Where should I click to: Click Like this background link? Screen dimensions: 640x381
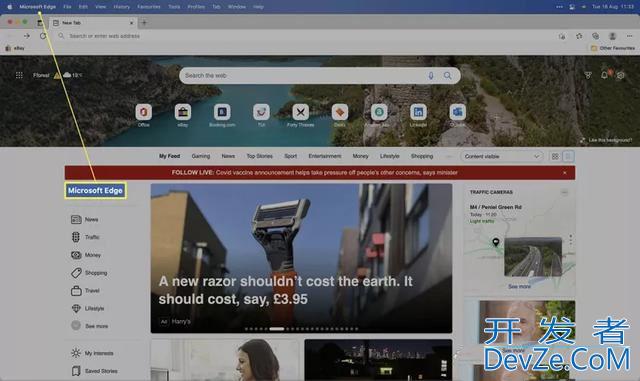click(x=607, y=140)
